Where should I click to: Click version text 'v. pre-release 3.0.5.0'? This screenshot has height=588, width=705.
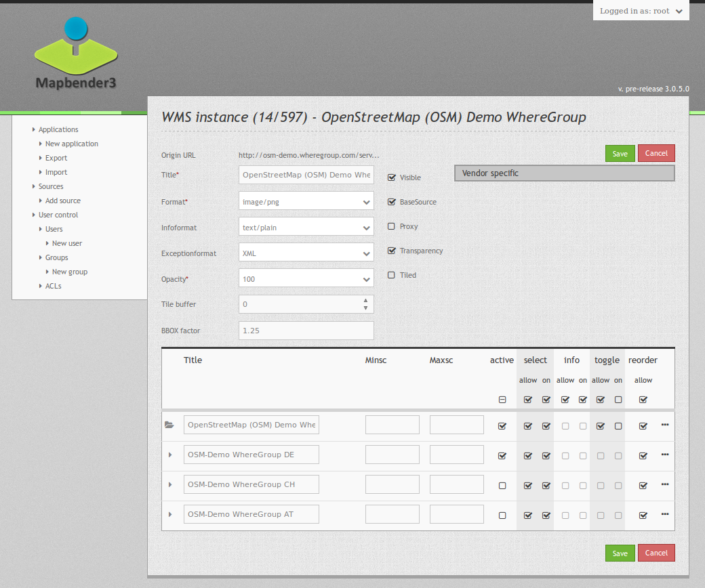[653, 89]
